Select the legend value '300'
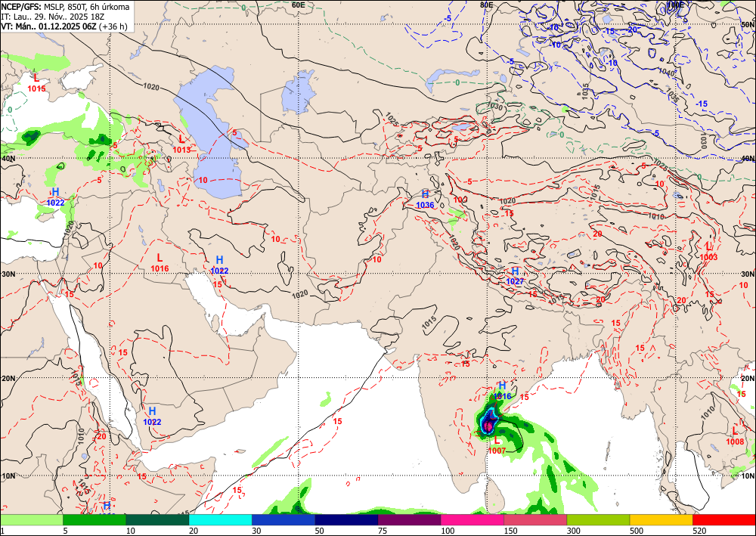This screenshot has width=756, height=536. [574, 531]
